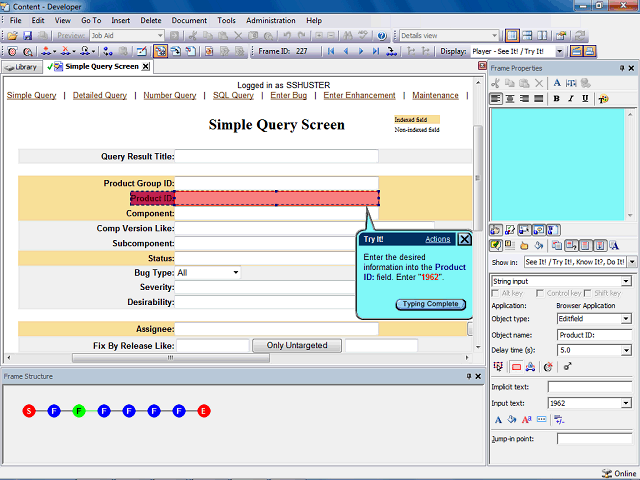Save document with the floppy disk icon
Viewport: 640px width, 480px height.
coord(27,36)
